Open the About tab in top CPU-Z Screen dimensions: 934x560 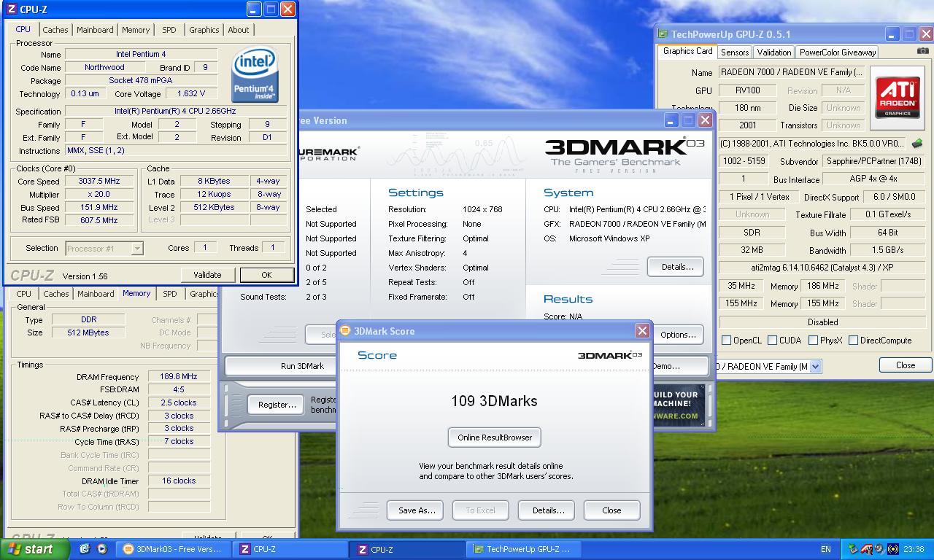239,30
